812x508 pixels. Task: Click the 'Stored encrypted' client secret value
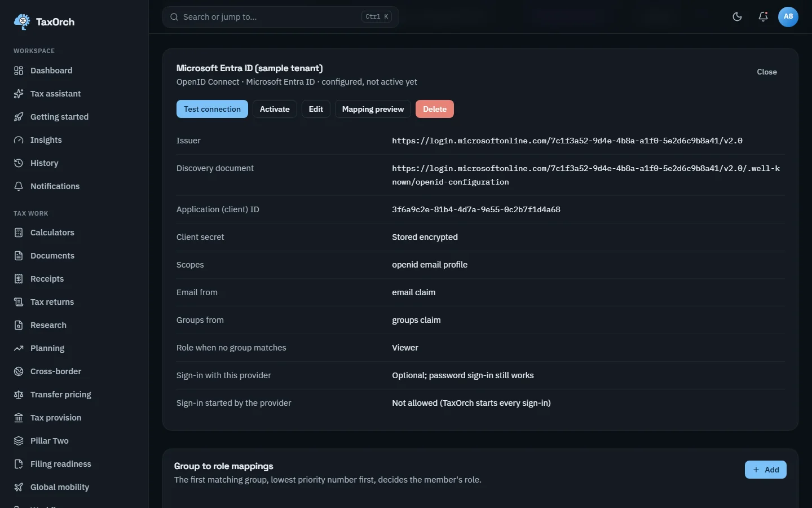point(425,237)
